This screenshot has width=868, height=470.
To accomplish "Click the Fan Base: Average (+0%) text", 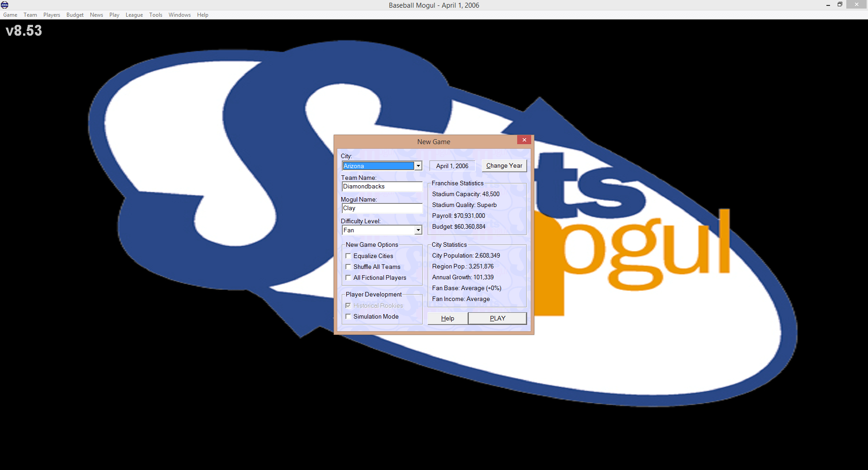I will [x=467, y=288].
